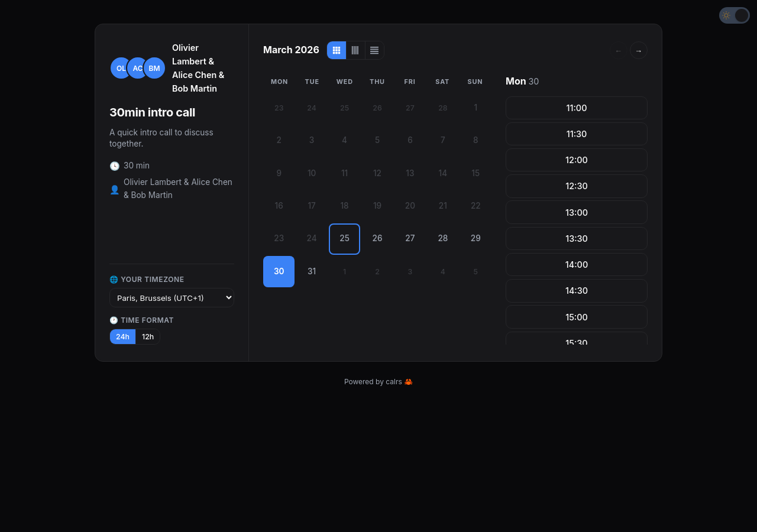Viewport: 757px width, 532px height.
Task: Choose the 14:00 time slot
Action: click(x=576, y=264)
